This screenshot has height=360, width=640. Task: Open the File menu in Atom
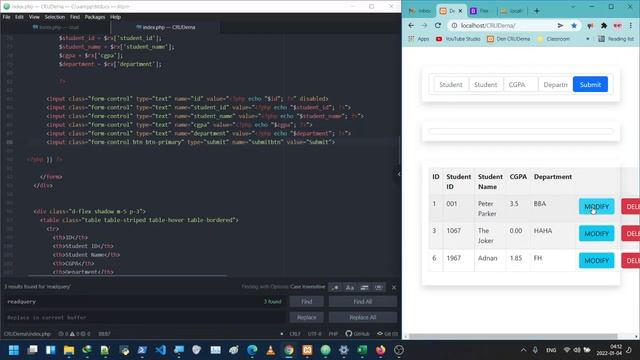(x=7, y=17)
